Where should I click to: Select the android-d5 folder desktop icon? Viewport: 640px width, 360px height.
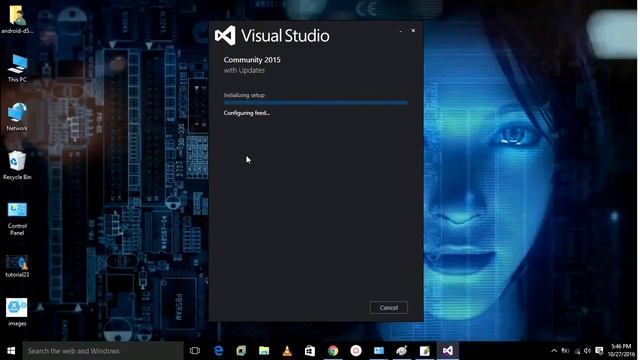(17, 19)
